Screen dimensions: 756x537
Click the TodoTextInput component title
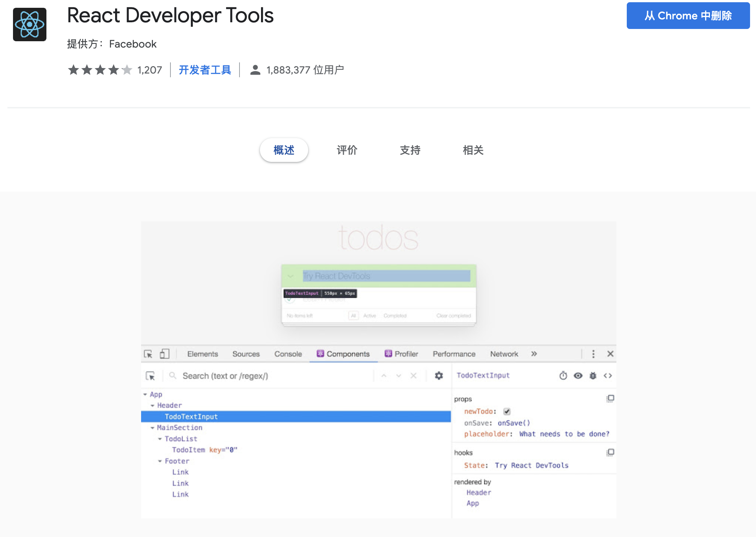click(483, 375)
